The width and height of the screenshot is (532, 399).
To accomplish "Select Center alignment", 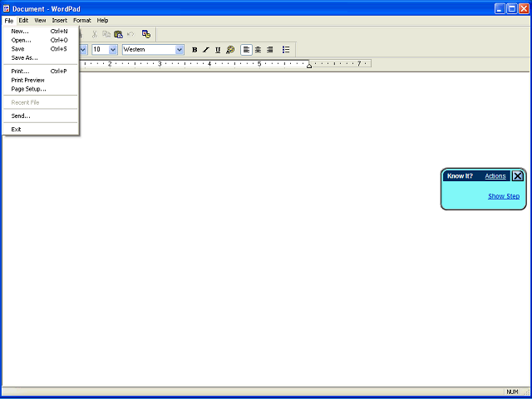I will pos(259,50).
